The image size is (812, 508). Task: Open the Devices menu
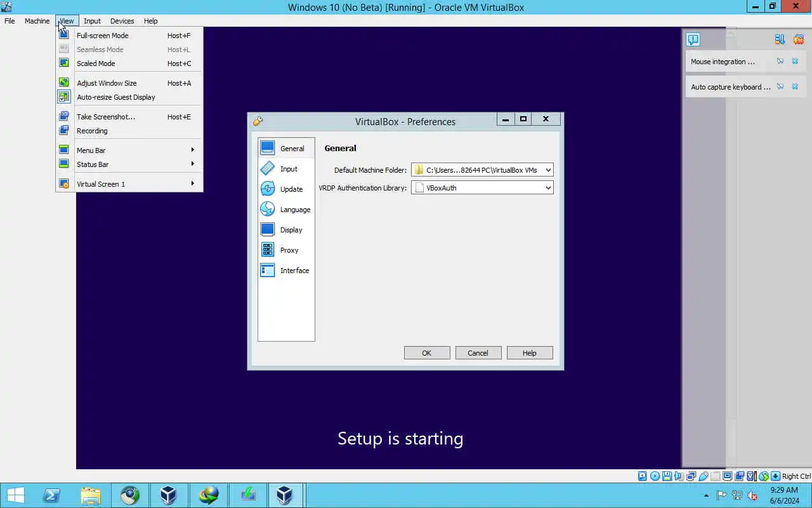(122, 21)
